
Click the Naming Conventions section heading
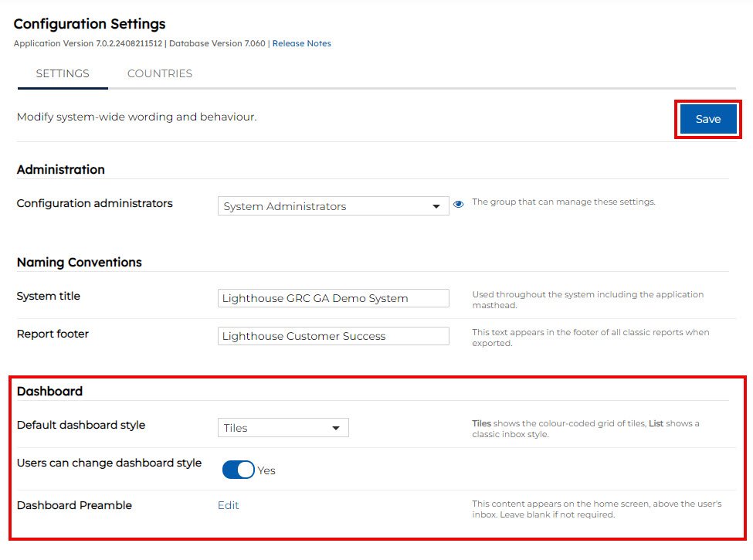click(x=80, y=263)
